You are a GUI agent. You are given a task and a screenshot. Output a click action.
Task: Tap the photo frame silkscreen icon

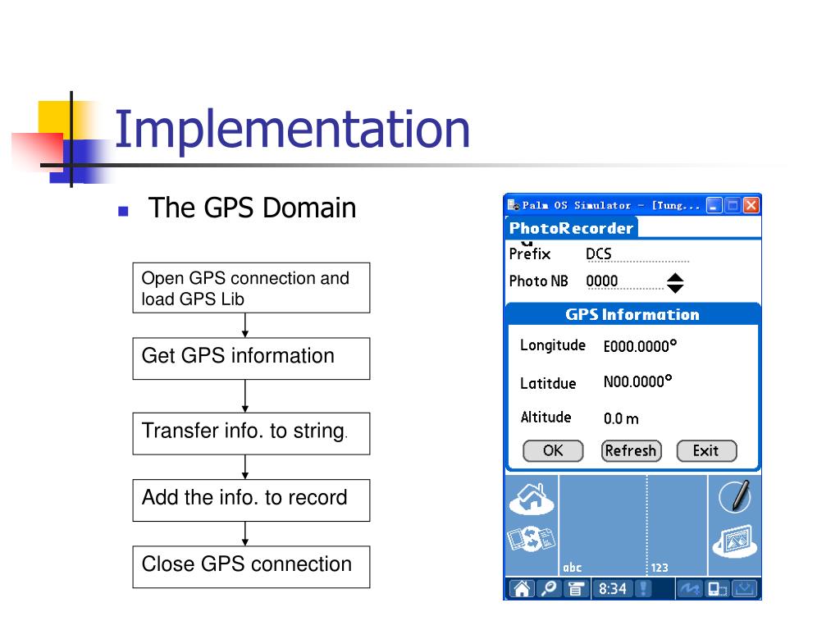pos(734,541)
